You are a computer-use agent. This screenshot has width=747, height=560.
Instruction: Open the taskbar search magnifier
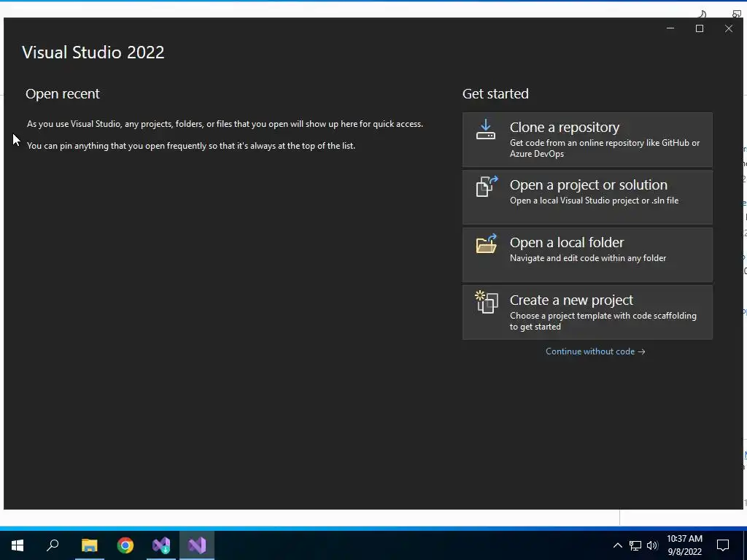pyautogui.click(x=53, y=545)
